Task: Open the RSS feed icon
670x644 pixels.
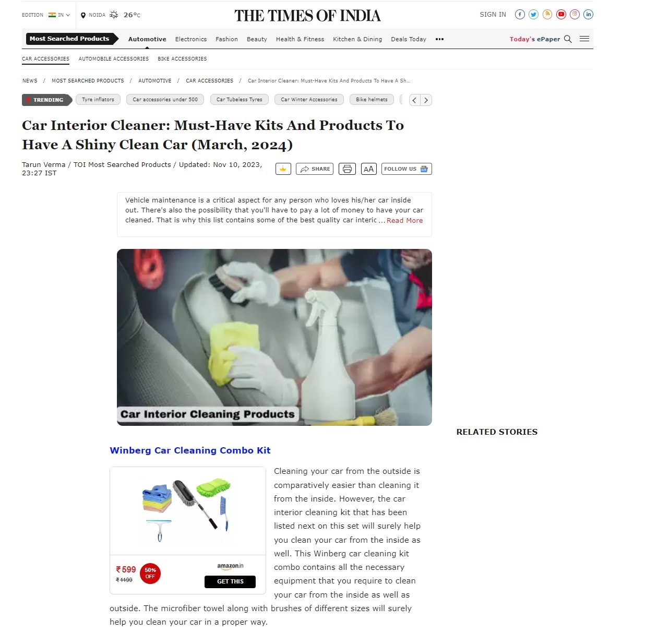Action: pos(547,15)
